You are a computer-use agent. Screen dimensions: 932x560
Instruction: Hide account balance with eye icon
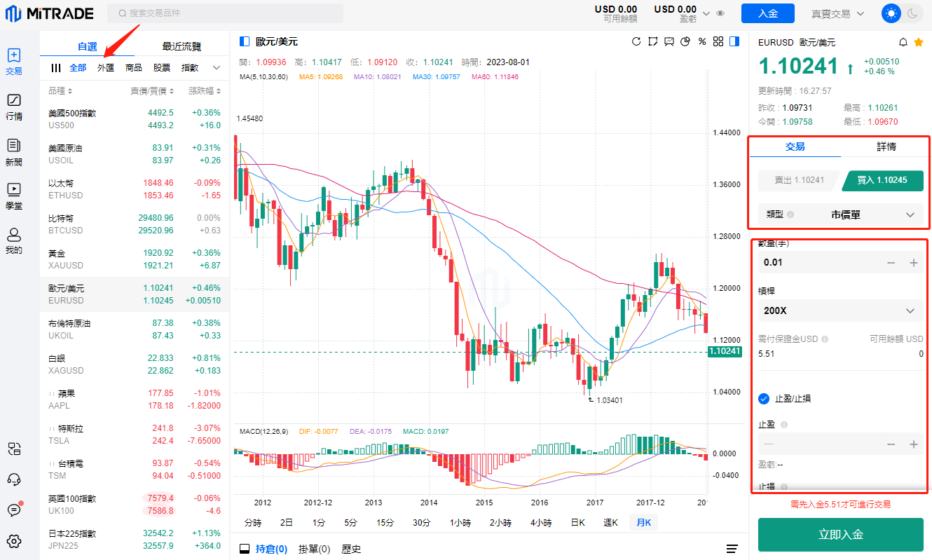coord(720,13)
